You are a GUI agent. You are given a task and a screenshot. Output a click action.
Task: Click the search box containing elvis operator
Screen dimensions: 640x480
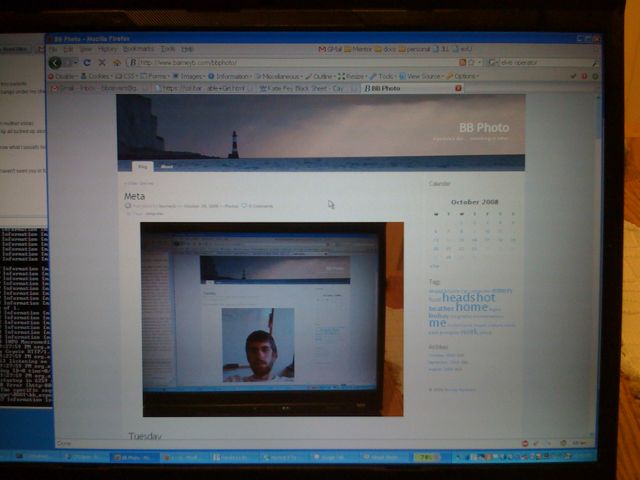point(544,63)
